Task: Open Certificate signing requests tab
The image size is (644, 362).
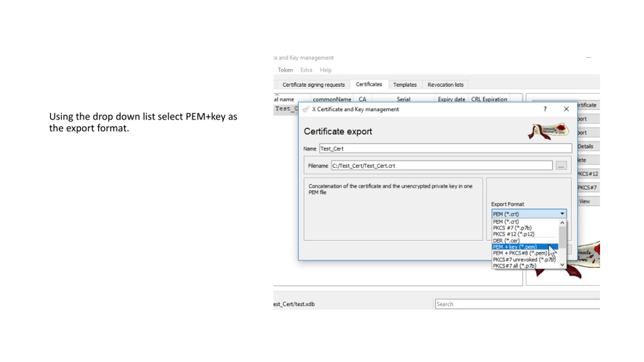Action: tap(313, 85)
